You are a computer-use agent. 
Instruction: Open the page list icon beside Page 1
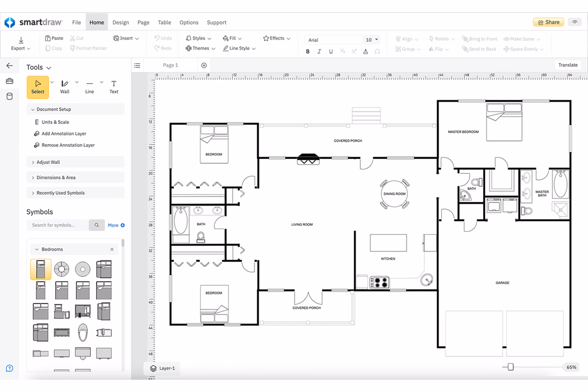tap(137, 65)
